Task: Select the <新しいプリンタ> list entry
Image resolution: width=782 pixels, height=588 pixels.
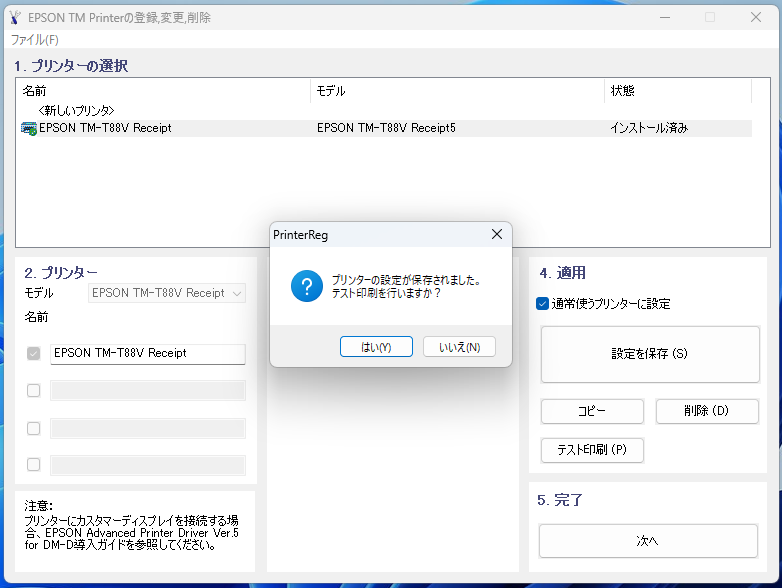Action: [x=76, y=110]
